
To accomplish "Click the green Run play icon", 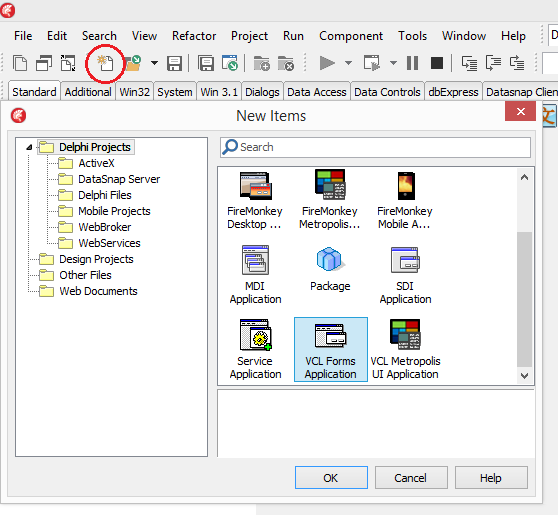I will click(327, 63).
